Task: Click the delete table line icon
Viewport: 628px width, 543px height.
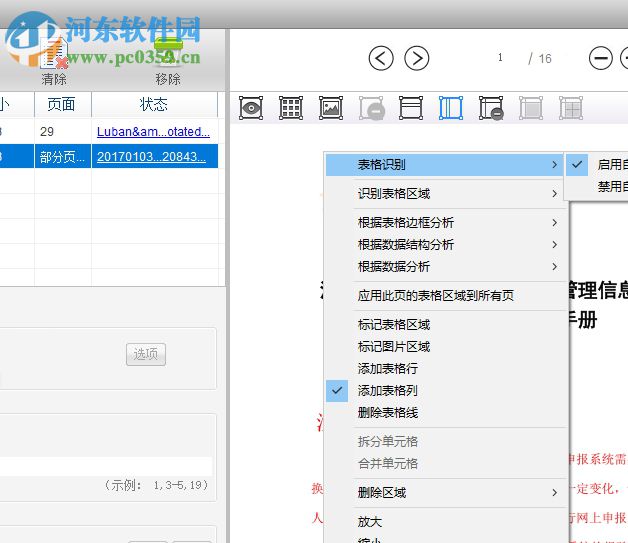Action: click(491, 108)
